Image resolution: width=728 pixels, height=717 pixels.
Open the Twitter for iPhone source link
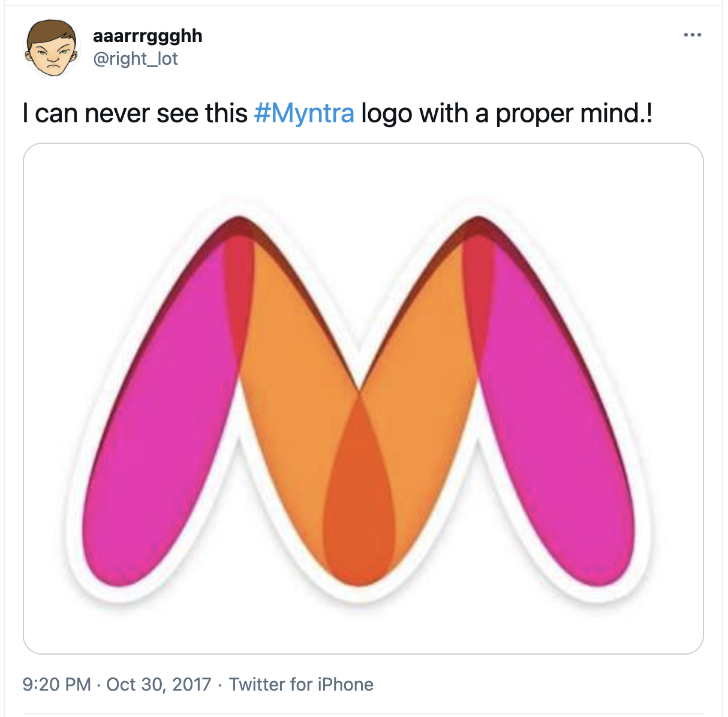(x=301, y=684)
